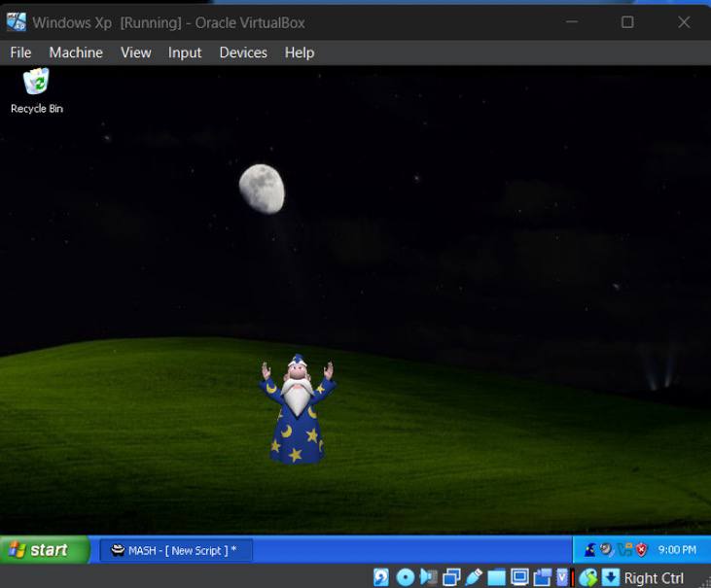Click the mouse integration status icon

[588, 577]
